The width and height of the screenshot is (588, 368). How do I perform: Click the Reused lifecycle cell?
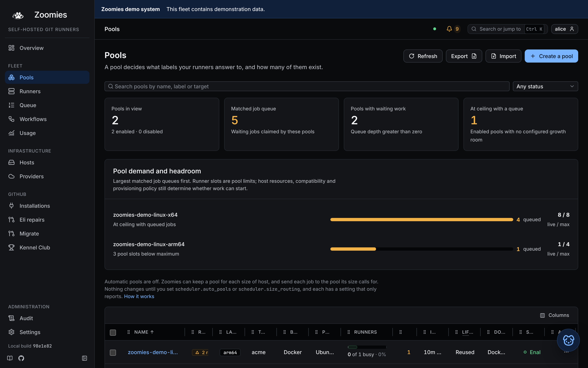(x=465, y=352)
